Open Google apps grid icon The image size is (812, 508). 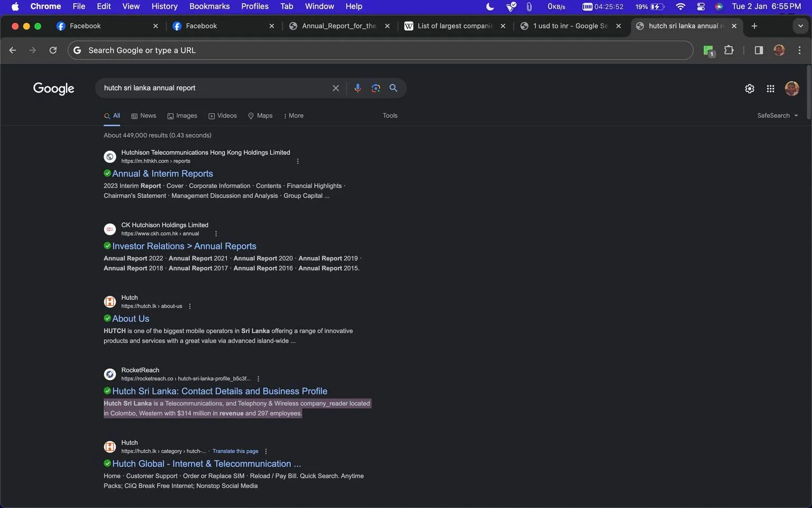pos(770,89)
